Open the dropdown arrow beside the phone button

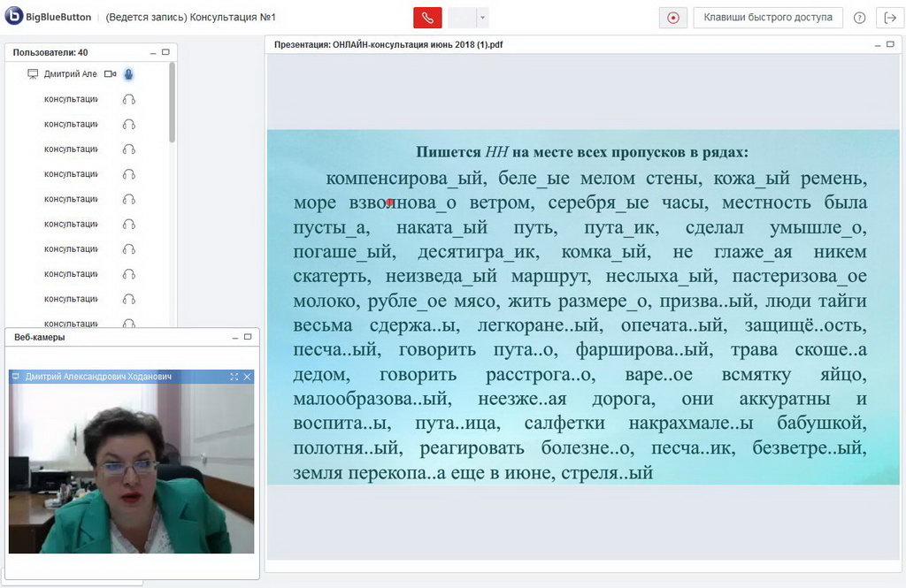click(482, 18)
